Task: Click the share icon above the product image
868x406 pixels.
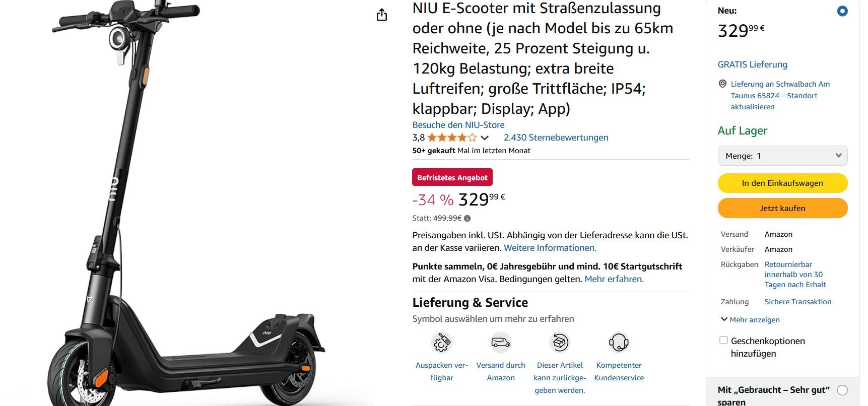Action: pos(382,15)
